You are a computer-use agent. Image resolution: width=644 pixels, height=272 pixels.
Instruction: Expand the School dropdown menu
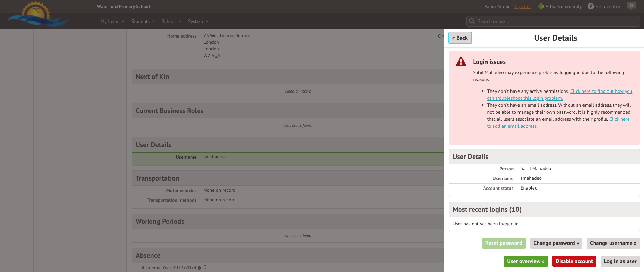(x=171, y=21)
